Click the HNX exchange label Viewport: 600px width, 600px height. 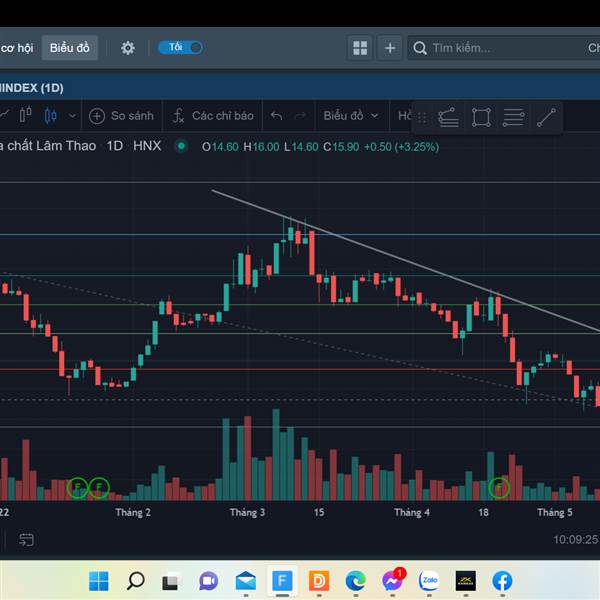(x=147, y=146)
